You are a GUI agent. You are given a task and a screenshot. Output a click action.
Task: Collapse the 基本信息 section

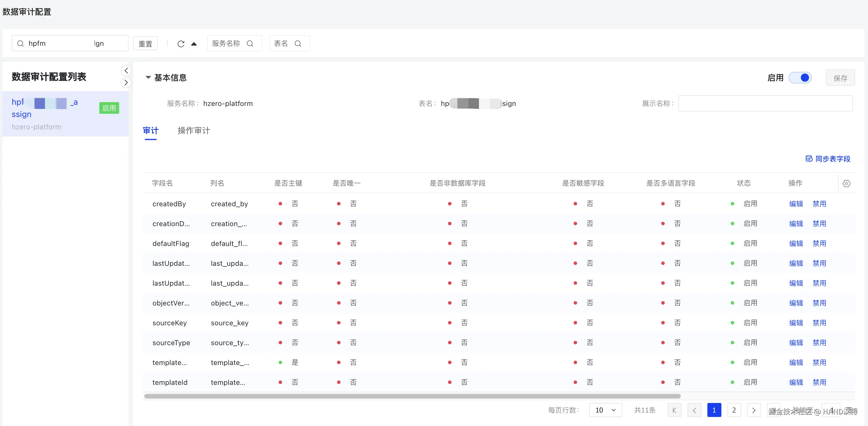click(x=148, y=77)
